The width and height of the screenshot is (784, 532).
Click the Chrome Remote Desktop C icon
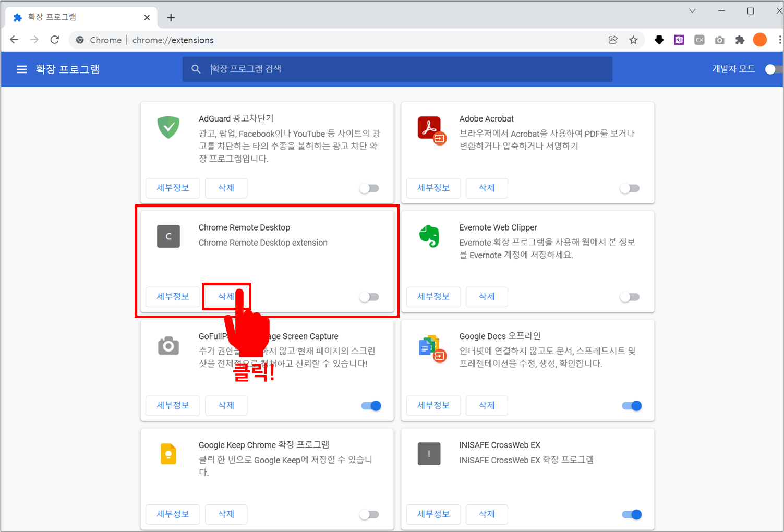point(168,236)
